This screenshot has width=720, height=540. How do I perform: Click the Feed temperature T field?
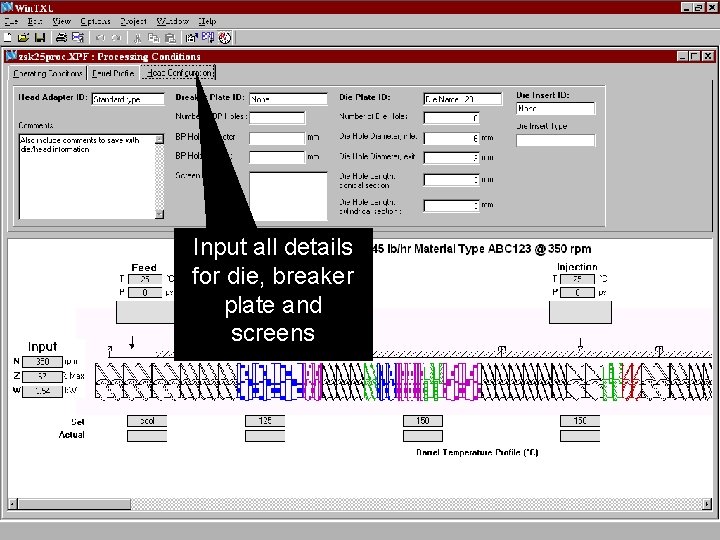[145, 279]
